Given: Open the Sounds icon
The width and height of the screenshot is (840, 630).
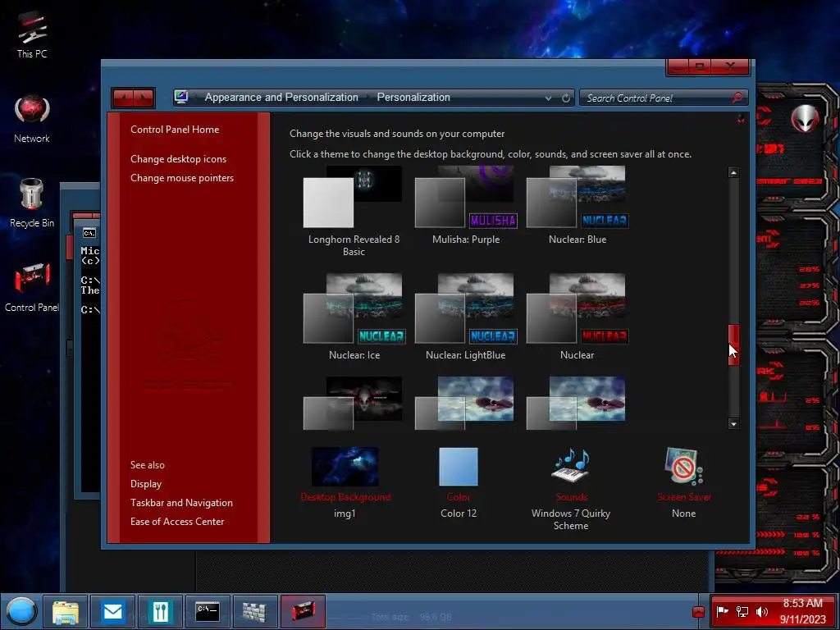Looking at the screenshot, I should tap(571, 466).
